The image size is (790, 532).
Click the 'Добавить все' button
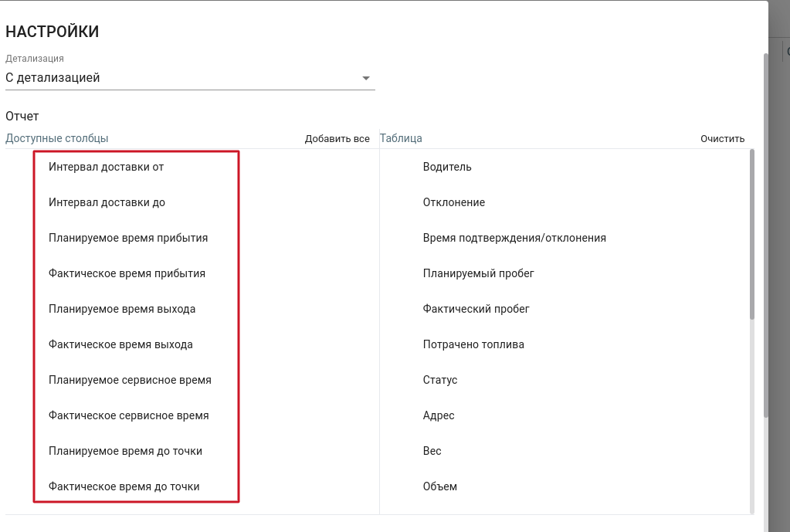click(337, 139)
